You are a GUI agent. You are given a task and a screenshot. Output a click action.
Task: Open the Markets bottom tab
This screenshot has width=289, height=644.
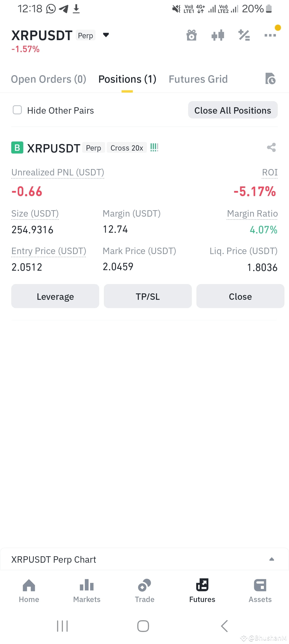tap(87, 591)
